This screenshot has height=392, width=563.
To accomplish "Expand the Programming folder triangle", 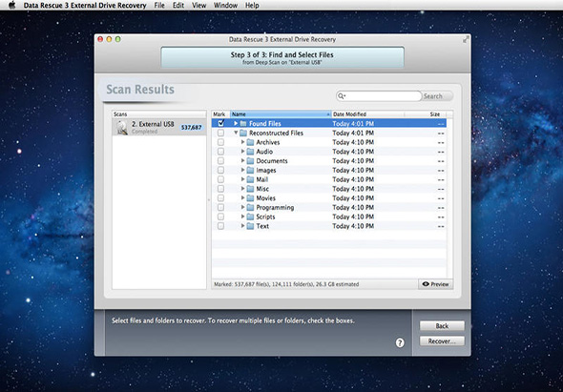I will tap(242, 208).
